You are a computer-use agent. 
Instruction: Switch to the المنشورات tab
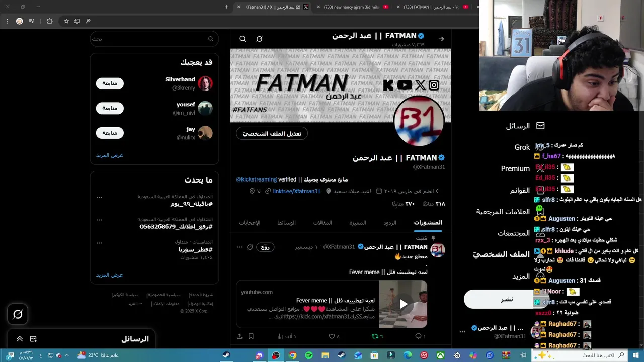pos(428,223)
